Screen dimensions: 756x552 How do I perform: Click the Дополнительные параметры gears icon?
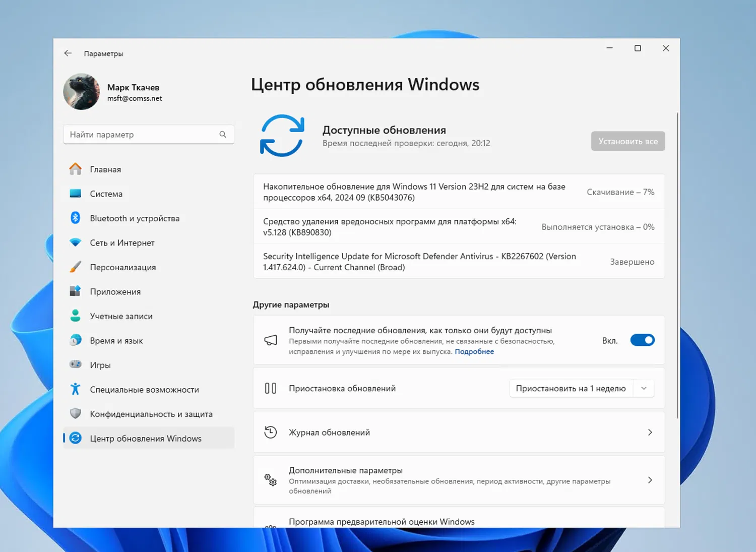point(271,480)
